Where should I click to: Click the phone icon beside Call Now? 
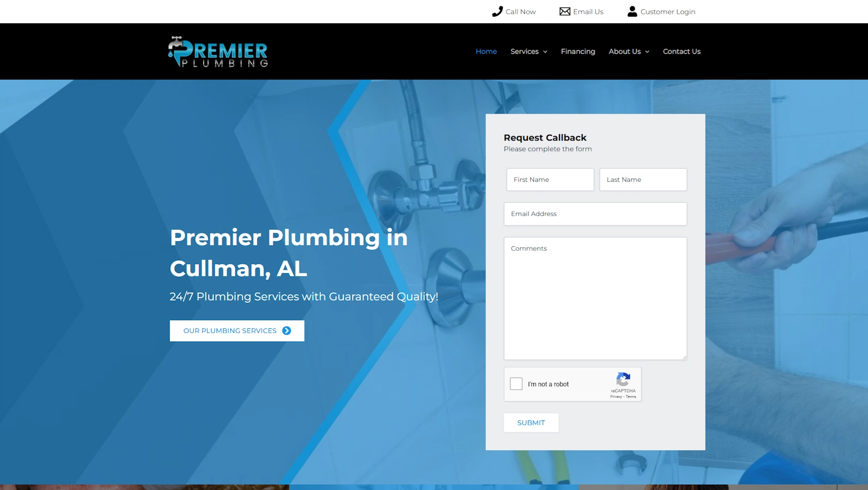[x=497, y=12]
